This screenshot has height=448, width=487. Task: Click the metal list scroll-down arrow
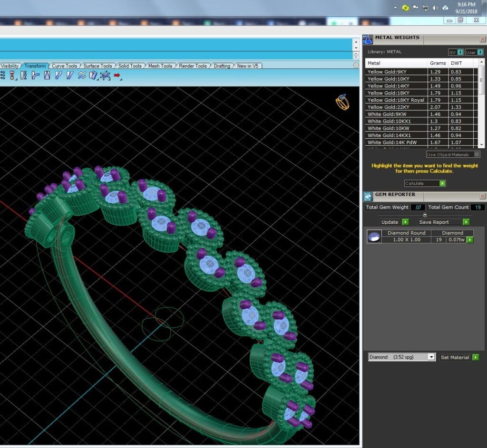point(481,144)
